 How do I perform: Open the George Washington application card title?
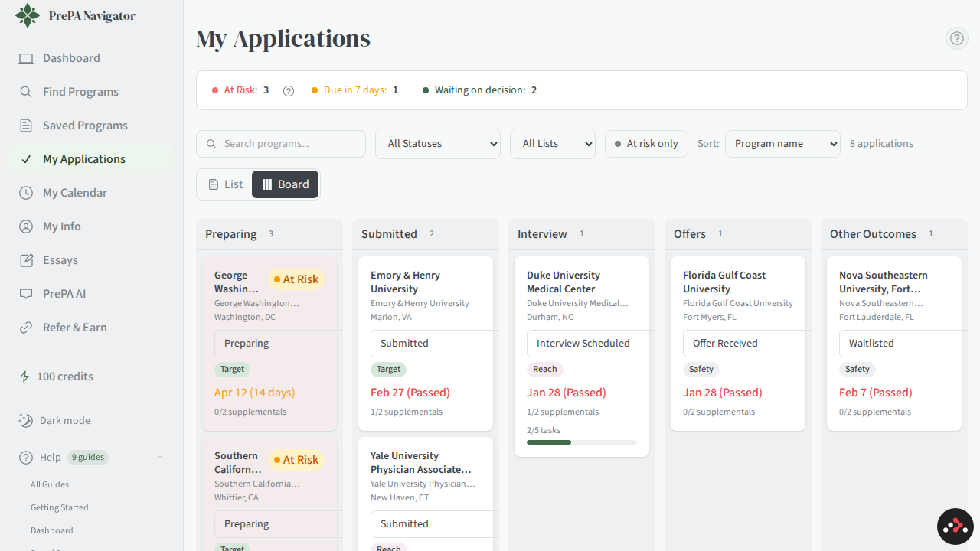click(237, 282)
